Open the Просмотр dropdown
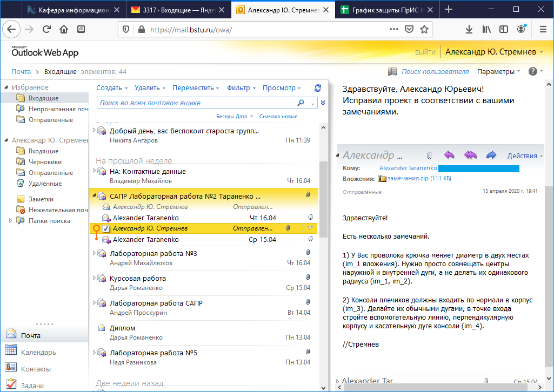The width and height of the screenshot is (554, 392). coord(281,88)
